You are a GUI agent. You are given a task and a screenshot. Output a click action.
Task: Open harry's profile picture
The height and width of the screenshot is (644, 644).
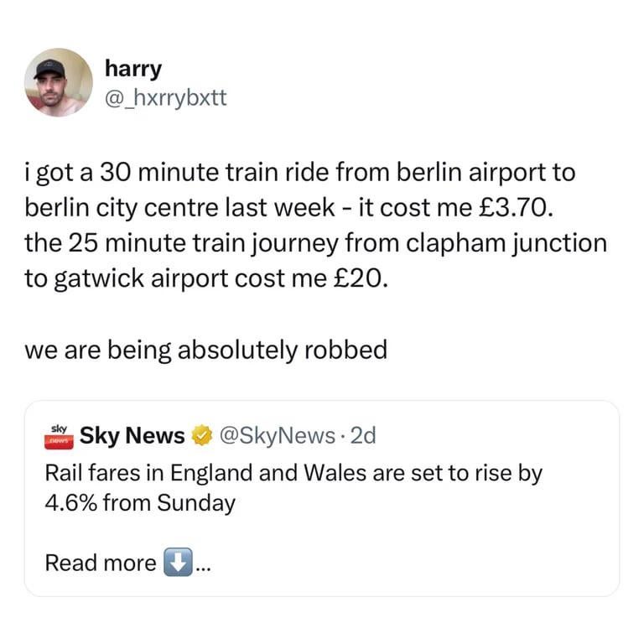coord(59,82)
